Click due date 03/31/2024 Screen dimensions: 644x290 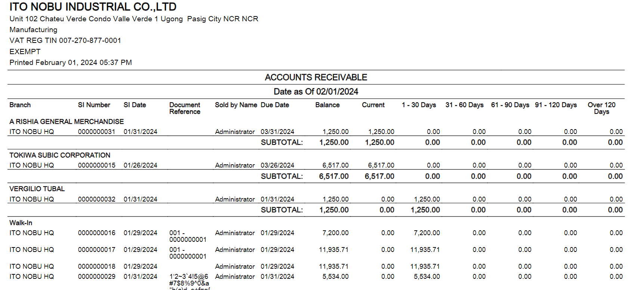[x=278, y=132]
